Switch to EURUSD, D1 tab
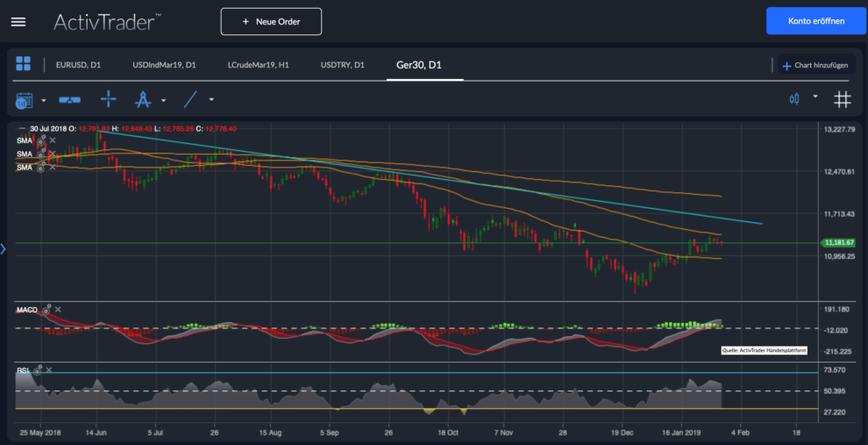The width and height of the screenshot is (868, 445). tap(78, 65)
